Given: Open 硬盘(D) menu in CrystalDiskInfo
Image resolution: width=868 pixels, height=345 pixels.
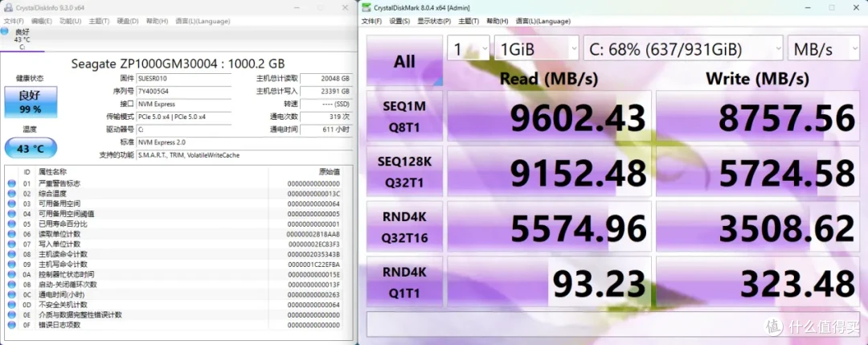Looking at the screenshot, I should click(x=128, y=21).
